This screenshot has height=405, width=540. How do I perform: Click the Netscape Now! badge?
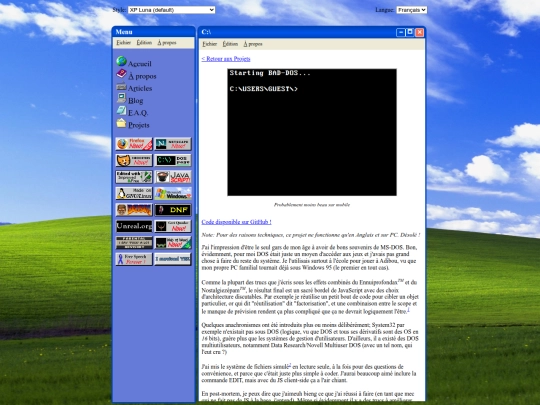(173, 144)
